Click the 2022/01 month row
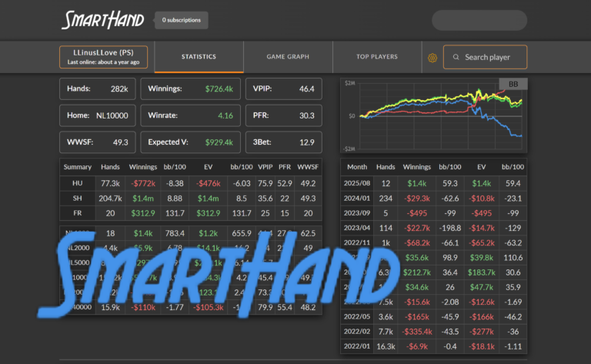The width and height of the screenshot is (591, 364). 433,346
